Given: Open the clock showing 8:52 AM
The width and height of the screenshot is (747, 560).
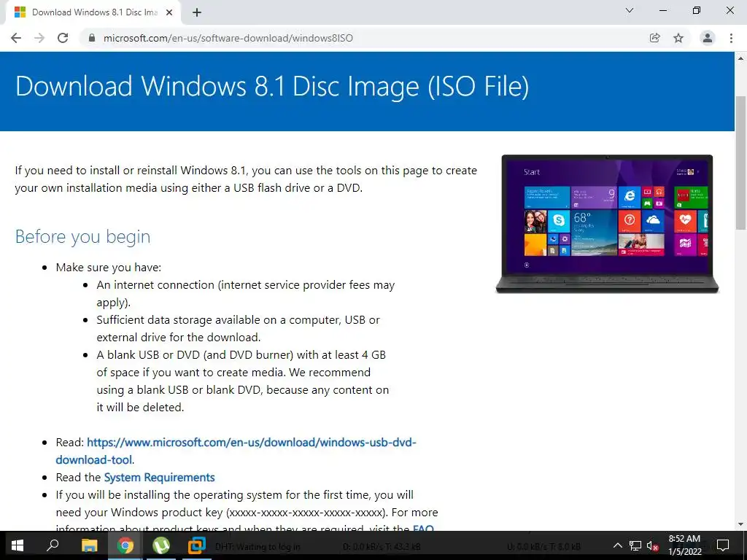Looking at the screenshot, I should [x=684, y=545].
